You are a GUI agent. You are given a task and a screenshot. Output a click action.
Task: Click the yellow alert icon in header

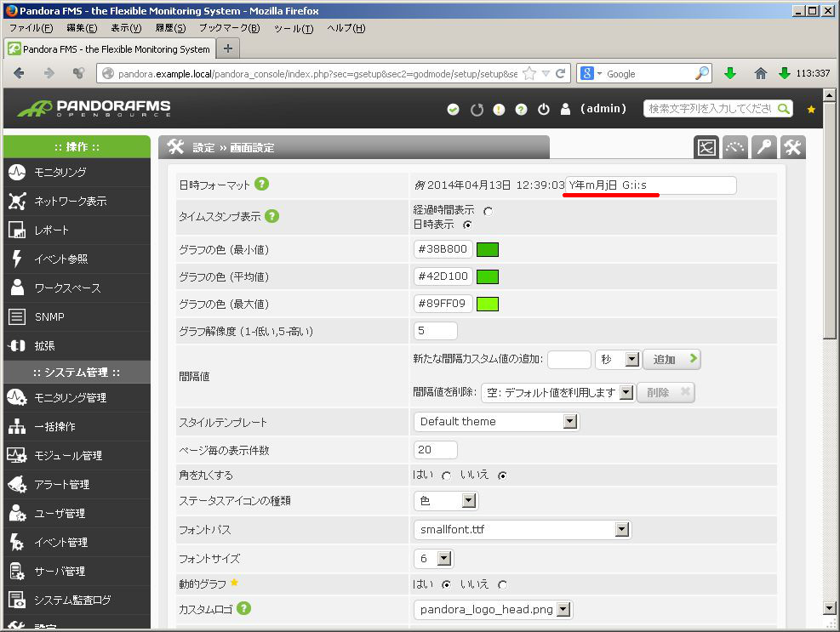(x=499, y=109)
